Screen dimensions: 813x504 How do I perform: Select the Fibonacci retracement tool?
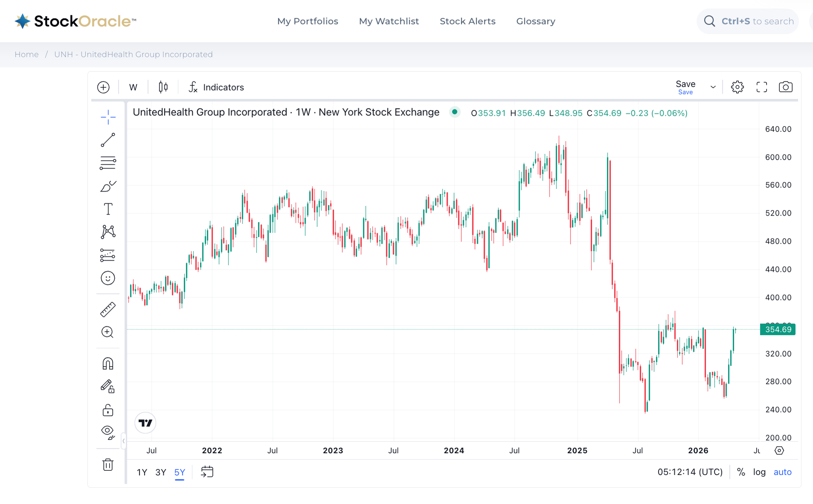pyautogui.click(x=108, y=163)
